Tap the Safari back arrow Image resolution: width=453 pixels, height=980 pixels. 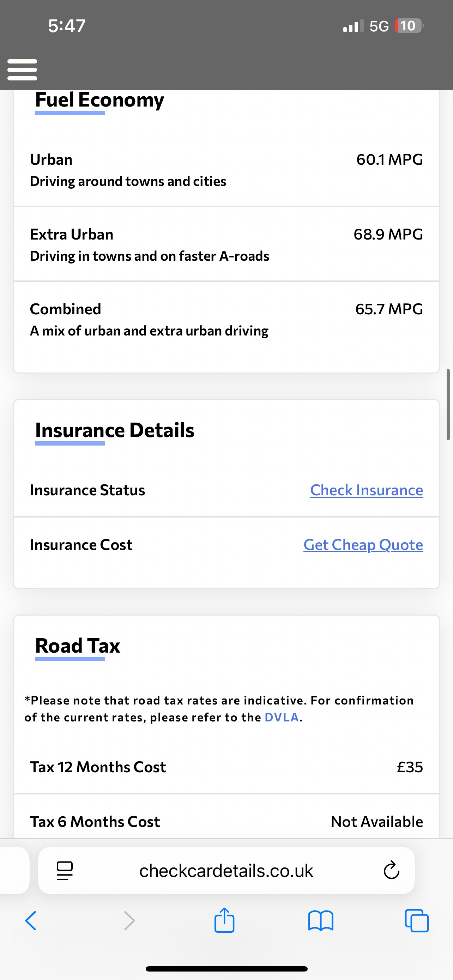click(x=31, y=921)
